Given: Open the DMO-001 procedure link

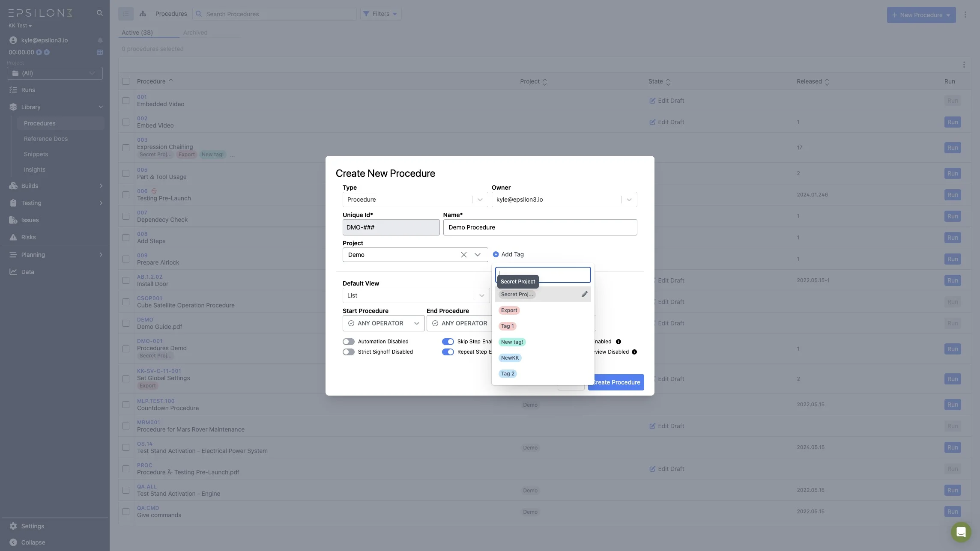Looking at the screenshot, I should point(150,341).
